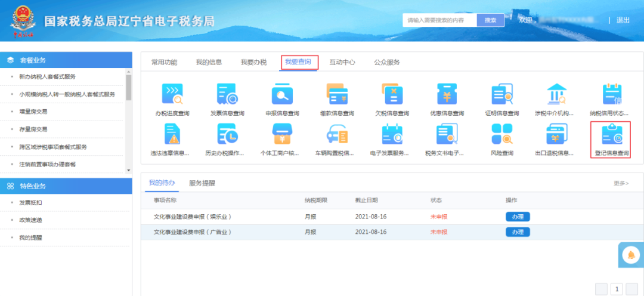Click sidebar scrollbar down arrow
The height and width of the screenshot is (296, 644).
click(129, 170)
